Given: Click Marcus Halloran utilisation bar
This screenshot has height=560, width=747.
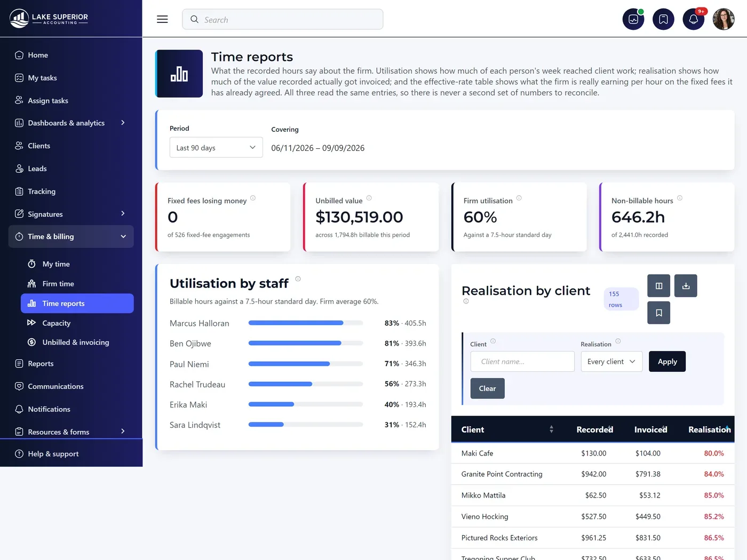Looking at the screenshot, I should (x=306, y=323).
